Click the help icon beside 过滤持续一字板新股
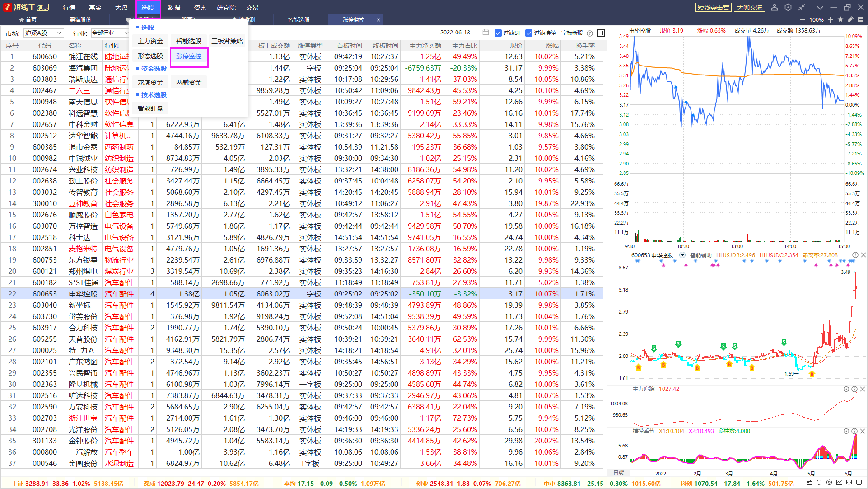 click(x=590, y=33)
